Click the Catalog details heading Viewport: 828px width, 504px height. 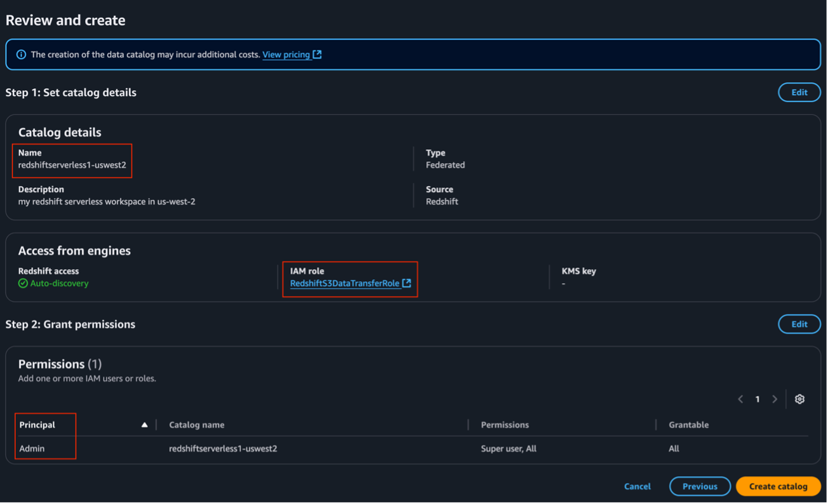coord(60,133)
